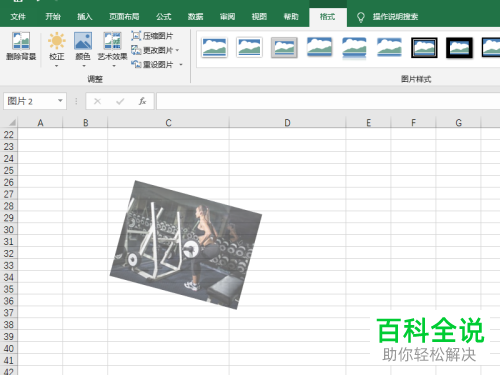
Task: Select the Format (格式) tab
Action: 328,17
